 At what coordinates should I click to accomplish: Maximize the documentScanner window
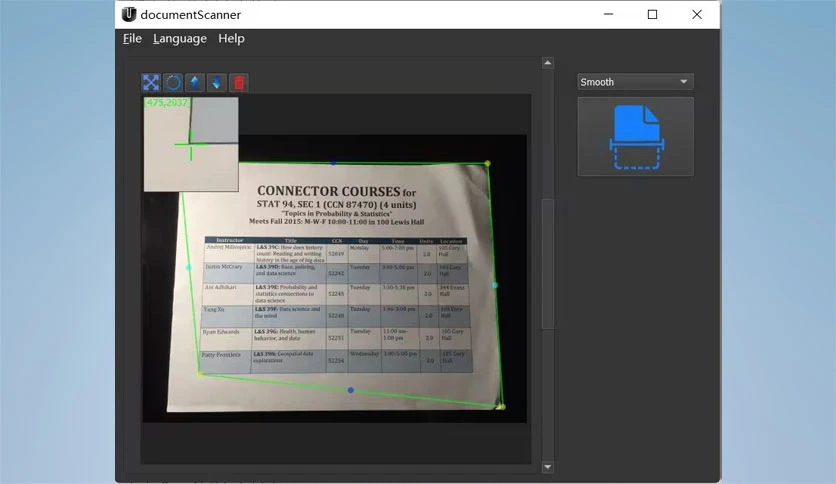pos(652,14)
